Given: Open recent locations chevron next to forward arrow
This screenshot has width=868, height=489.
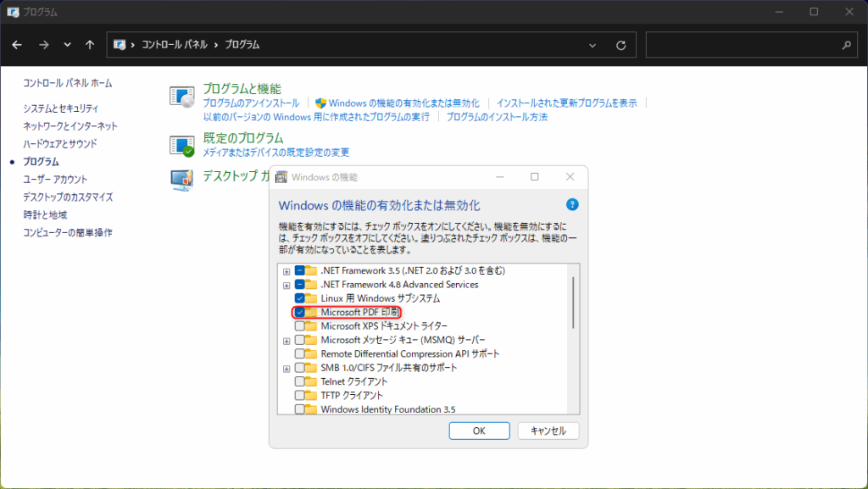Looking at the screenshot, I should [67, 45].
